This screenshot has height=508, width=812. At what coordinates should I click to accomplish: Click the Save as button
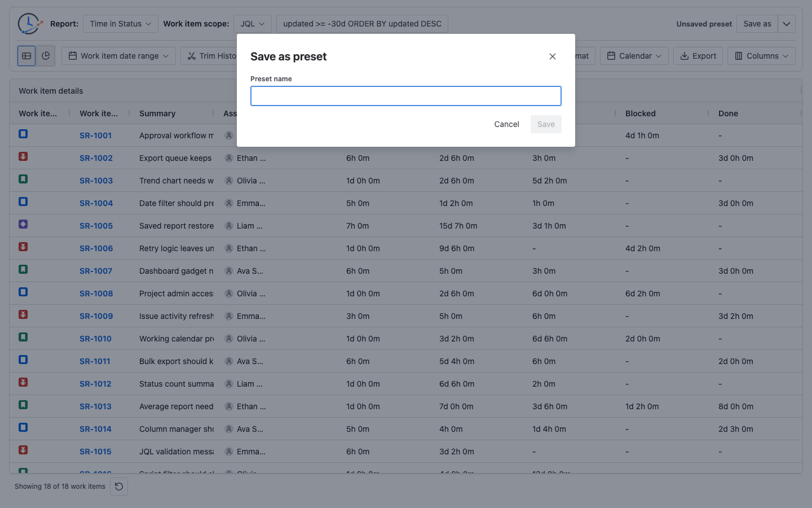point(757,24)
